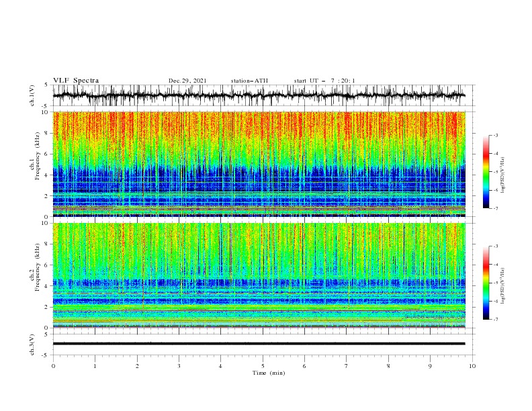532x411 pixels.
Task: Click the "8" tick on ch.1 frequency axis
Action: click(x=47, y=133)
